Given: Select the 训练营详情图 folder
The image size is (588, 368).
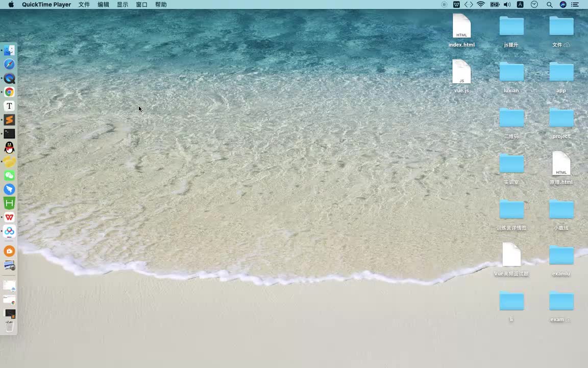Looking at the screenshot, I should coord(511,214).
